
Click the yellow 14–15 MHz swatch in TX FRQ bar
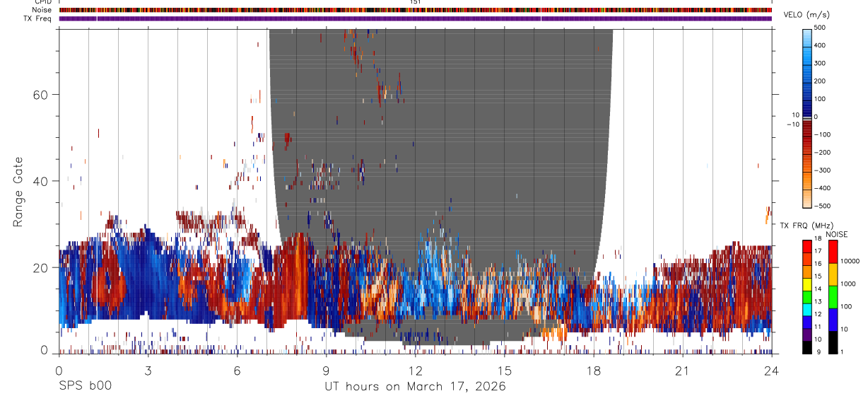tap(808, 284)
